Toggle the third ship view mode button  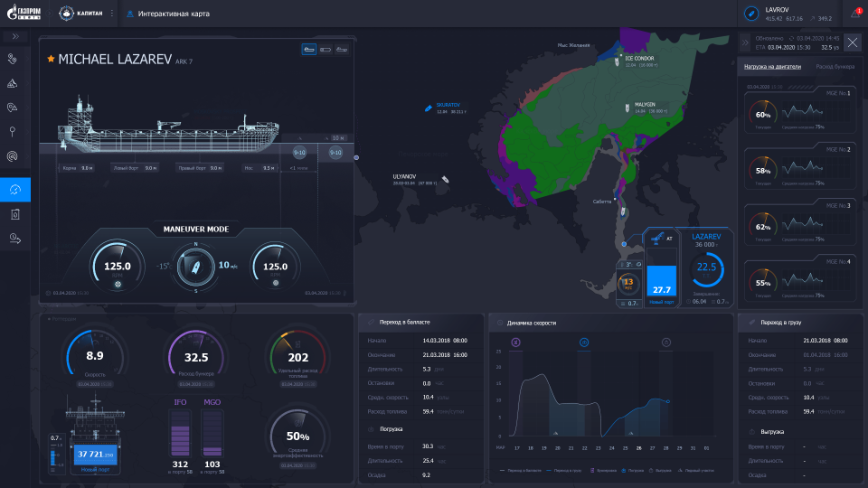[x=341, y=50]
